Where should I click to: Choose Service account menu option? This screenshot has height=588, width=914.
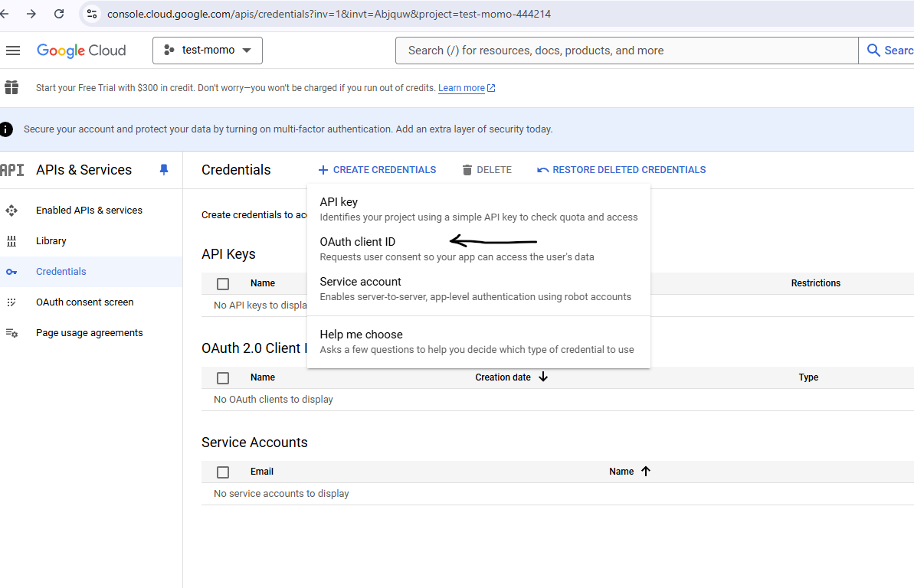tap(361, 283)
